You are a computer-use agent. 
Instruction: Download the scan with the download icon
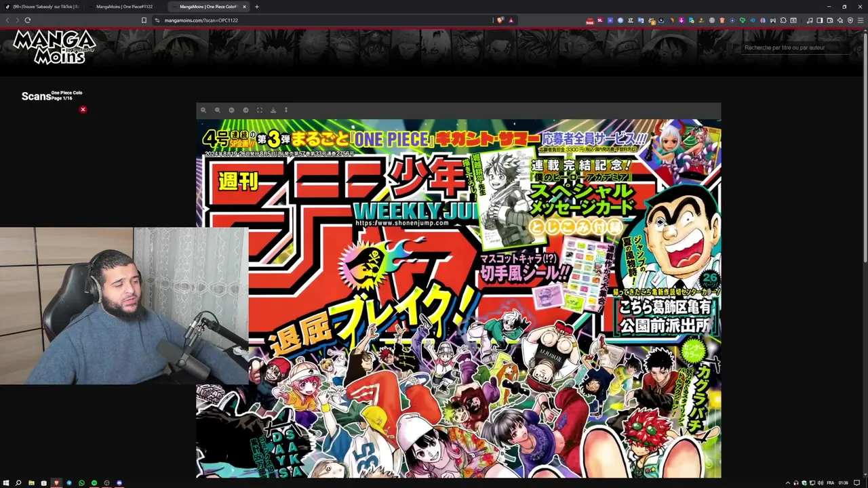click(273, 110)
